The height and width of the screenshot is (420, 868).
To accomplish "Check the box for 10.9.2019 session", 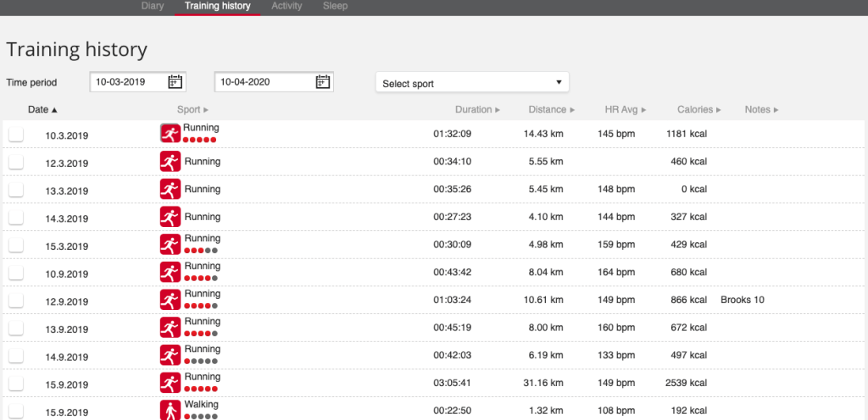I will (x=16, y=273).
